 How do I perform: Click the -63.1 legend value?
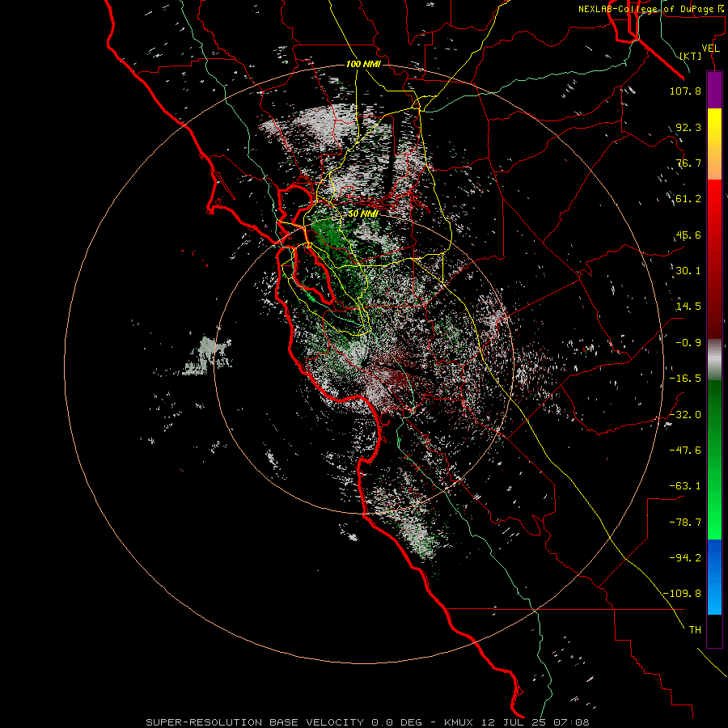685,486
